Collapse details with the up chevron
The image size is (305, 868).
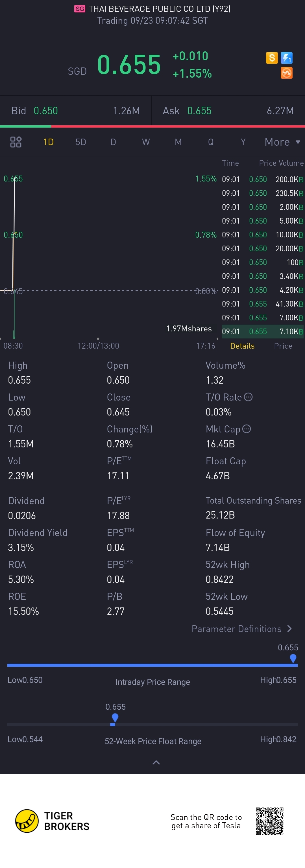tap(156, 762)
